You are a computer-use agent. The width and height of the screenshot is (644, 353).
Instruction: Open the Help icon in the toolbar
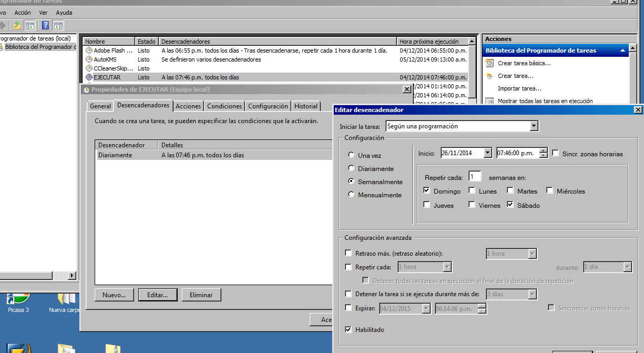pos(45,25)
